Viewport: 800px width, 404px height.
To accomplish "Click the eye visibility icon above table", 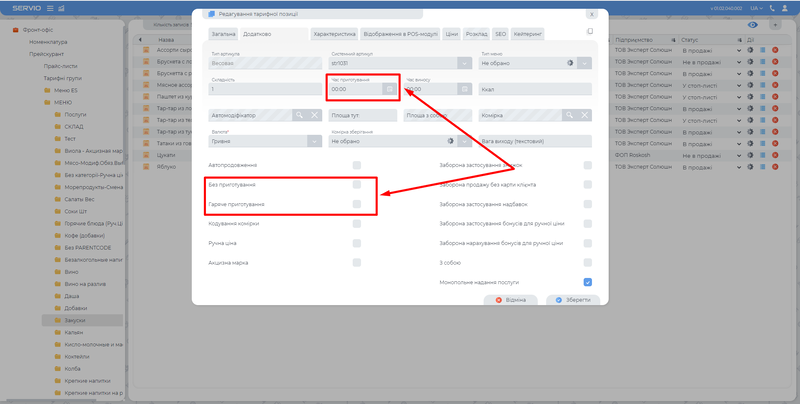I will [x=750, y=23].
